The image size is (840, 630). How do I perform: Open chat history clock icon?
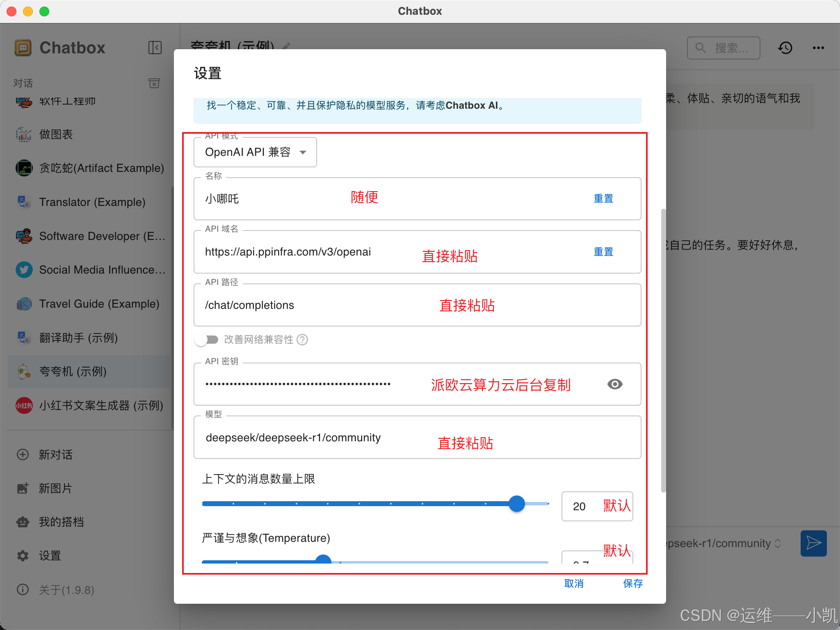(x=785, y=48)
